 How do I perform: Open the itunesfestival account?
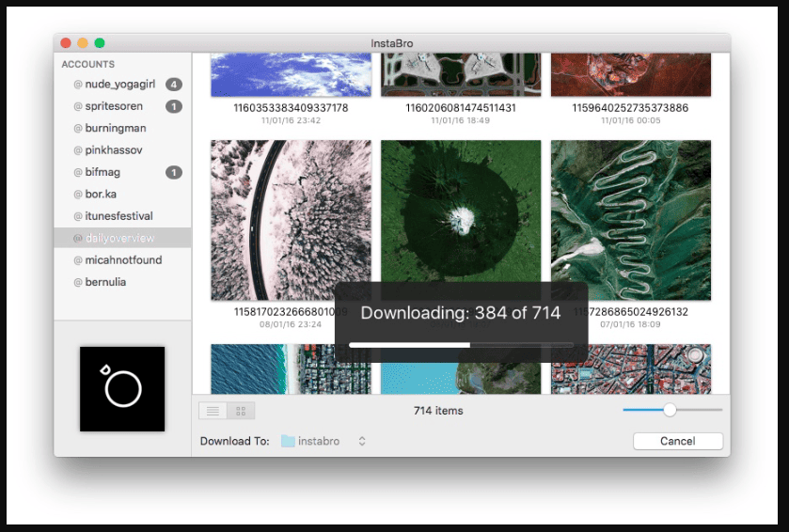click(x=122, y=216)
